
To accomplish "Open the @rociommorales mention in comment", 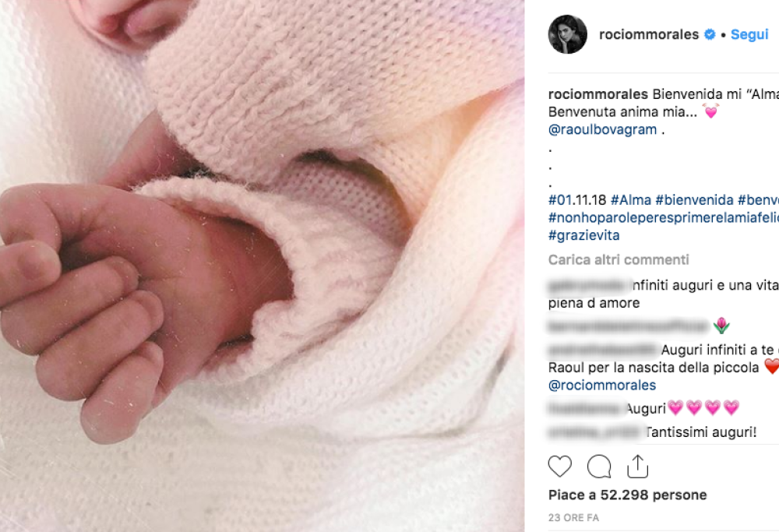I will (602, 385).
